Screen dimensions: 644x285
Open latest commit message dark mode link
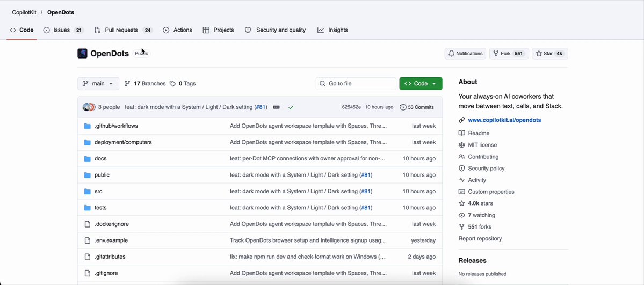(x=189, y=107)
